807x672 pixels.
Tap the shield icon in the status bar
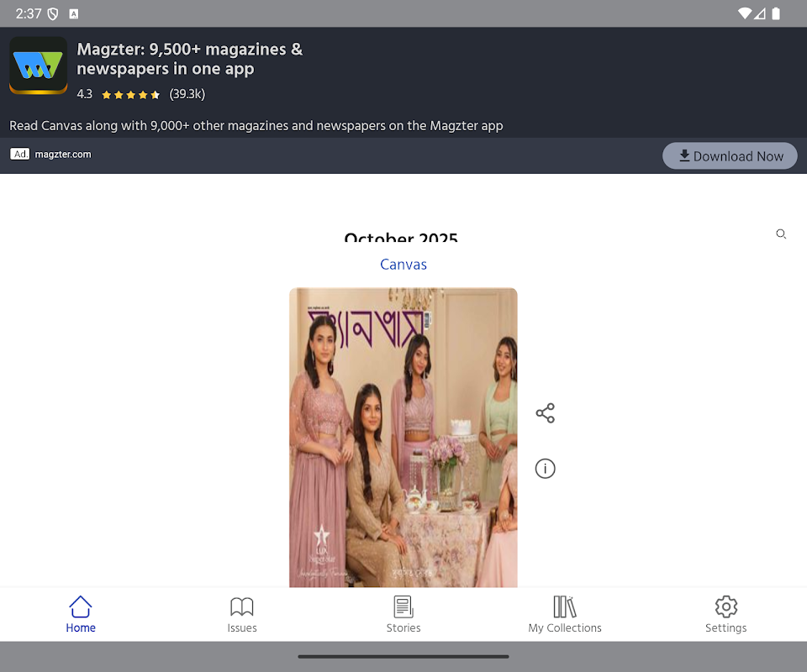pos(53,13)
